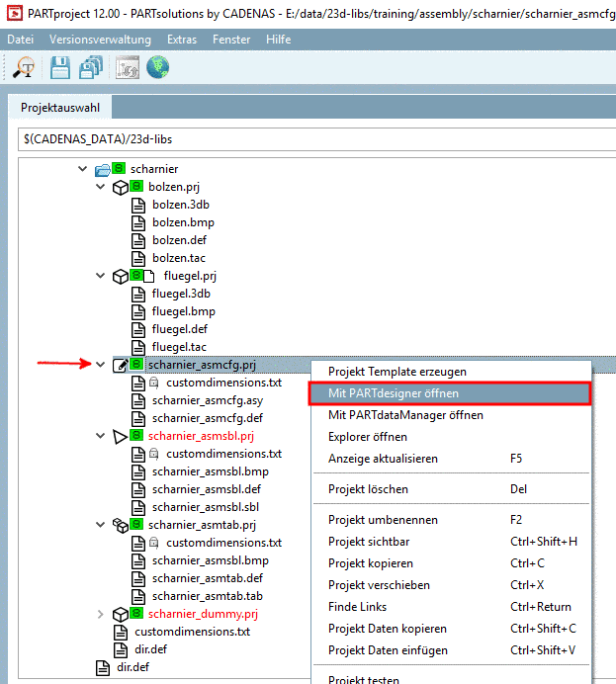Open the Fenster menu

tap(231, 40)
